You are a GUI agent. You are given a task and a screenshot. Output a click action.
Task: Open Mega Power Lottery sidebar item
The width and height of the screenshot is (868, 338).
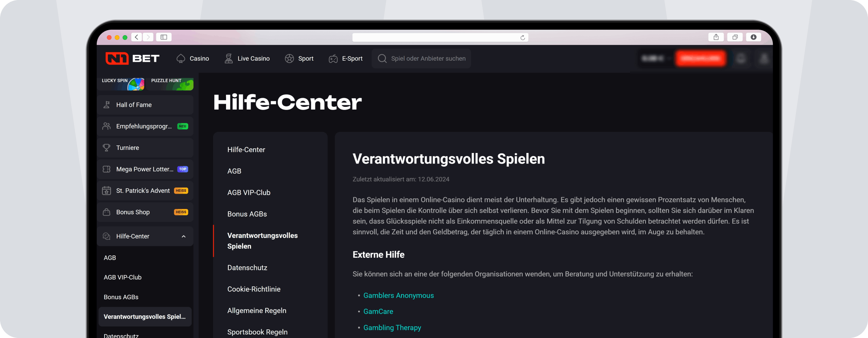coord(145,169)
